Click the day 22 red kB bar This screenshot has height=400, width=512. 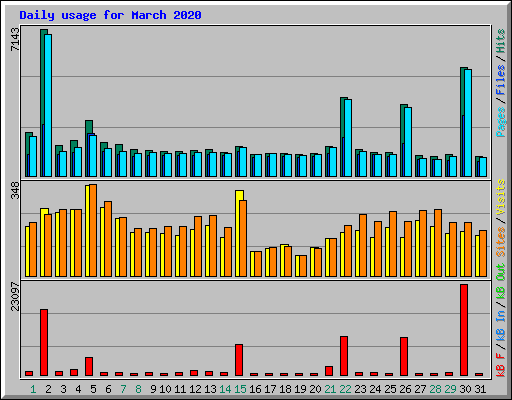[344, 356]
